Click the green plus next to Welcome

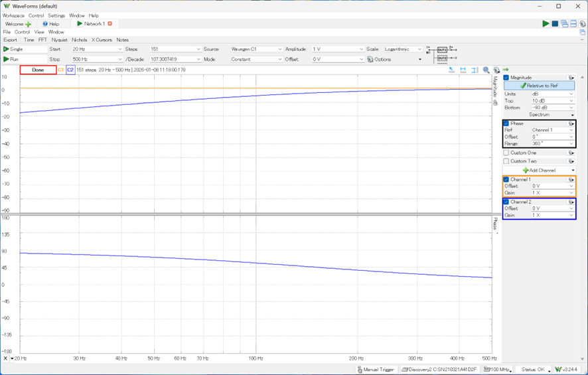tap(29, 24)
